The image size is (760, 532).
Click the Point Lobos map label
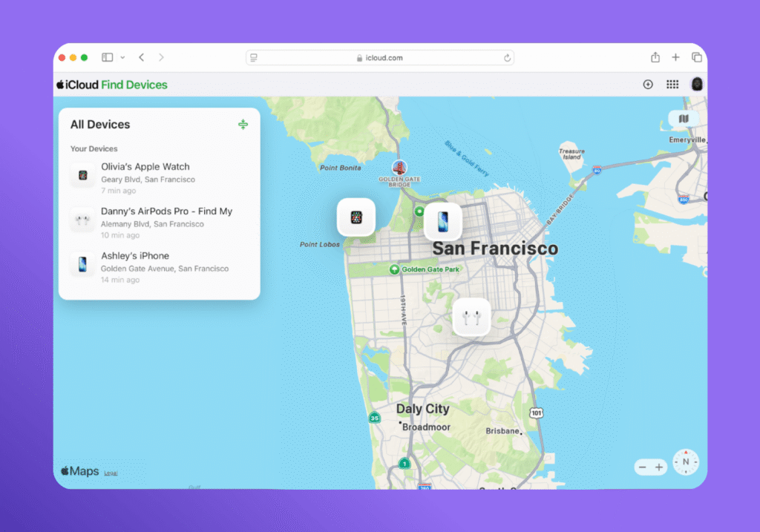click(x=319, y=244)
